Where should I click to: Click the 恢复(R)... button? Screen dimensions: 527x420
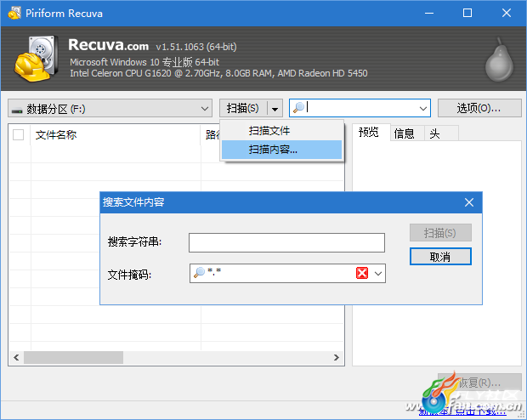coord(479,383)
